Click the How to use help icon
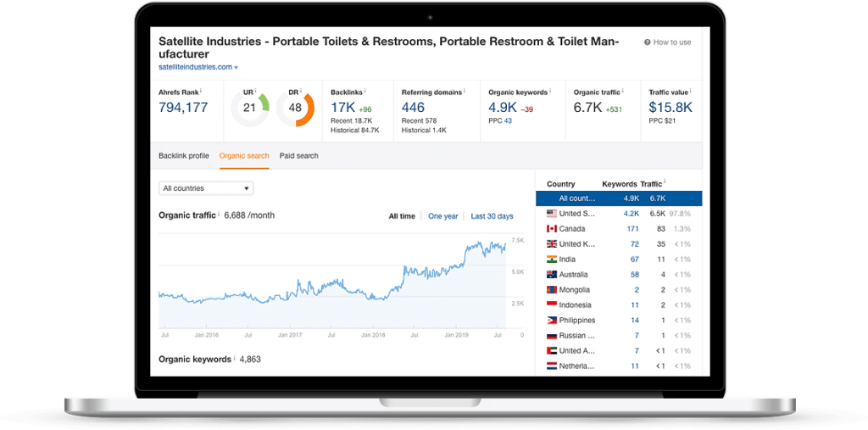This screenshot has height=430, width=868. [648, 42]
